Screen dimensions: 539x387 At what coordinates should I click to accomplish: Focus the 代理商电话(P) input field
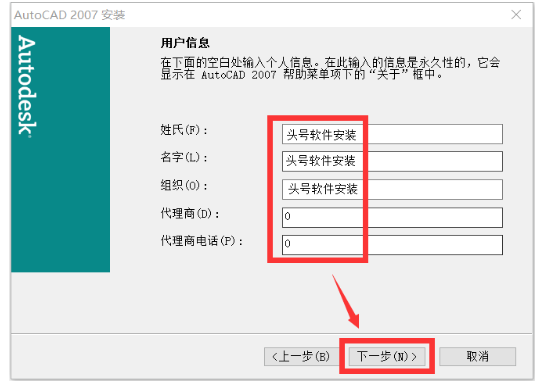tap(392, 245)
